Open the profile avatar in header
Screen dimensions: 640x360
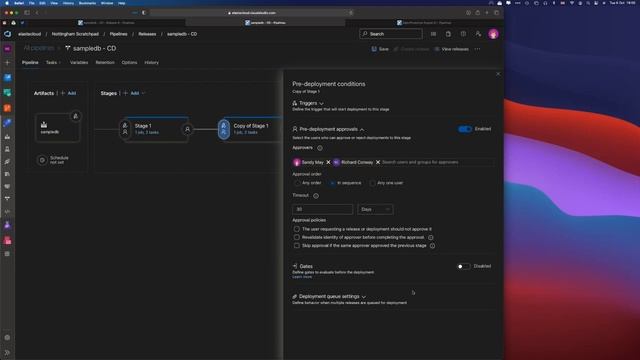[493, 34]
